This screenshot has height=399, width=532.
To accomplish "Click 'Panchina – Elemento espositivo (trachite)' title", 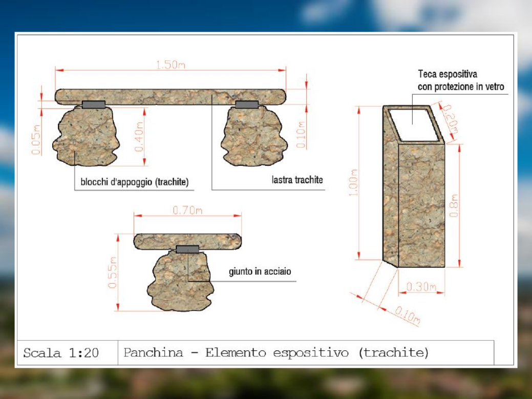I will 276,352.
